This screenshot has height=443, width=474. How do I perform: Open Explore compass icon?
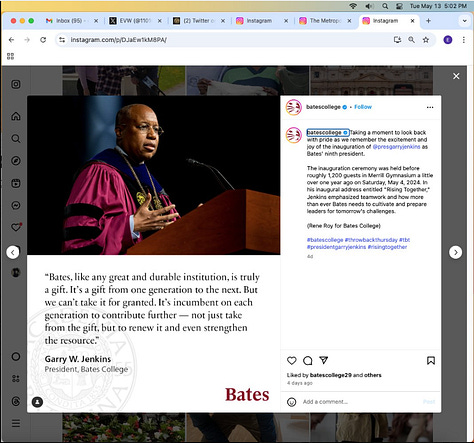click(16, 161)
